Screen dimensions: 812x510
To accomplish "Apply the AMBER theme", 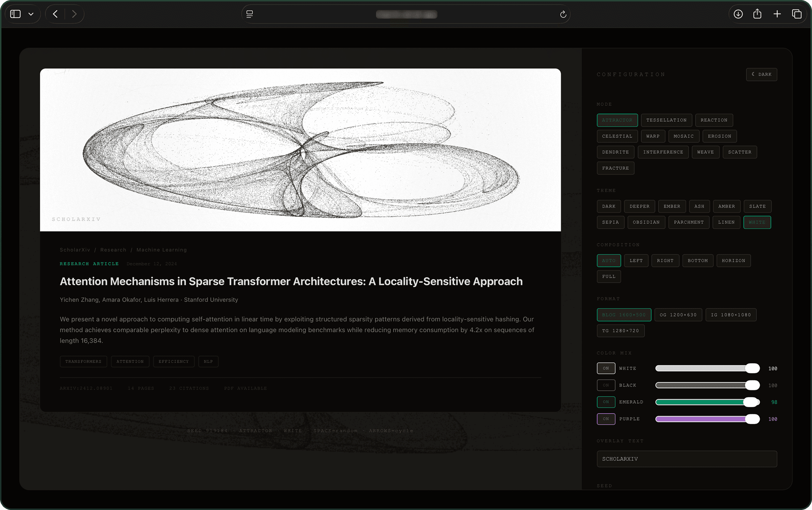I will 727,206.
